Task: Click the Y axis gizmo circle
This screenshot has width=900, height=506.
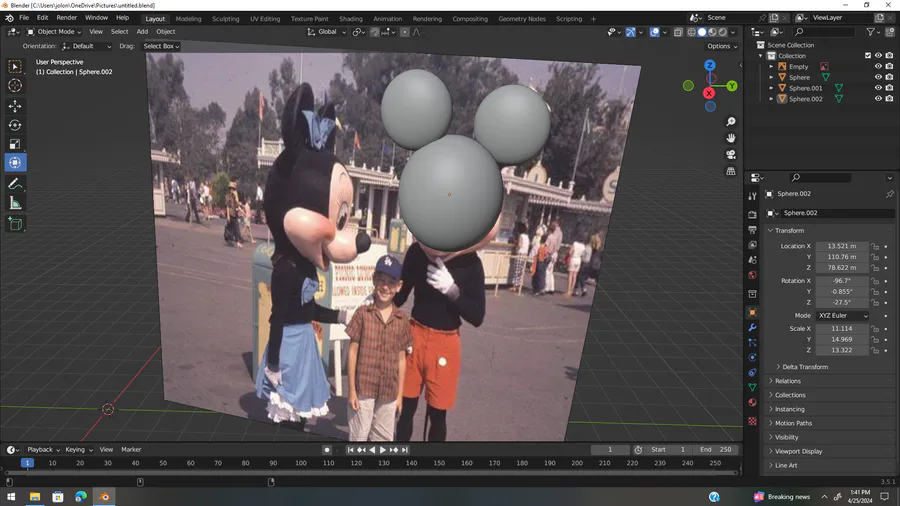Action: tap(732, 86)
